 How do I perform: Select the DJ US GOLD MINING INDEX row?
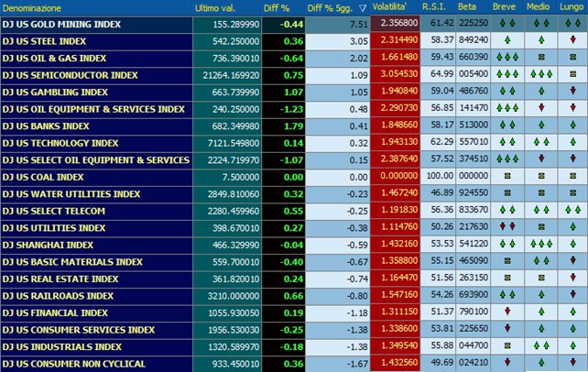pos(294,24)
